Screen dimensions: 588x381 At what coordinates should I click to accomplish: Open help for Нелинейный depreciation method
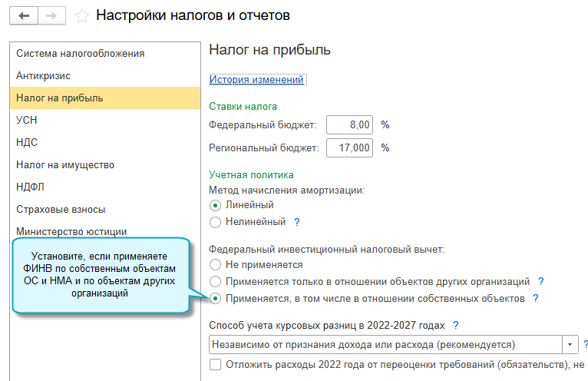point(297,222)
